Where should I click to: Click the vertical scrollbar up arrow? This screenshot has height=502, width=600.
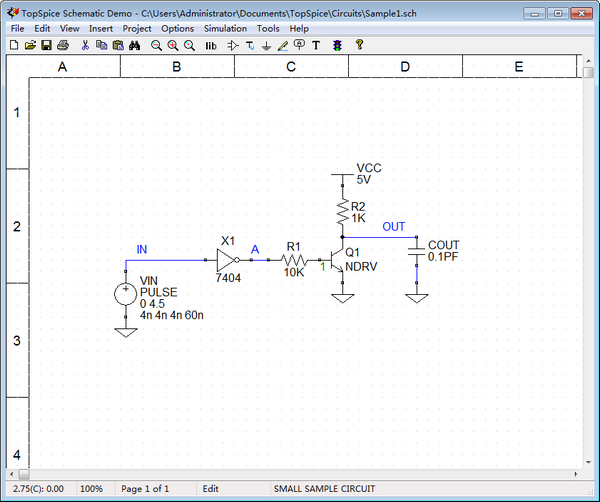point(589,60)
